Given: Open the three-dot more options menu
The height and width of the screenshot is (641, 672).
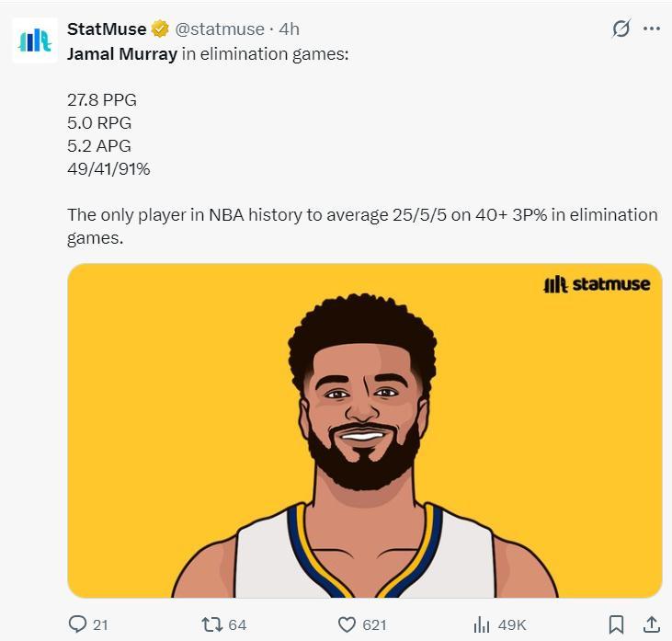Looking at the screenshot, I should pyautogui.click(x=652, y=29).
